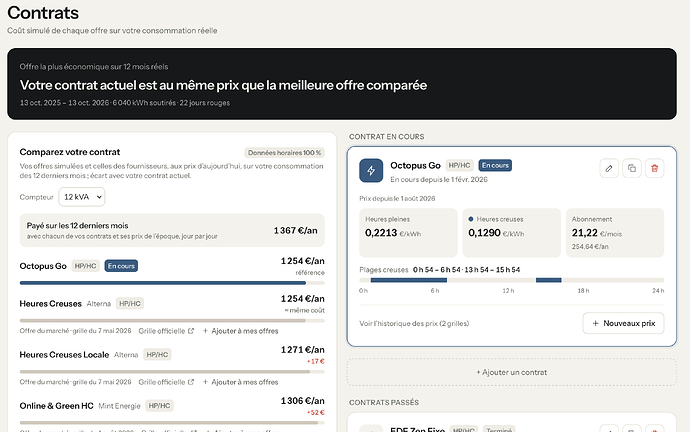The width and height of the screenshot is (690, 432).
Task: Open external link icon for Heures Creuses grid
Action: coord(191,331)
